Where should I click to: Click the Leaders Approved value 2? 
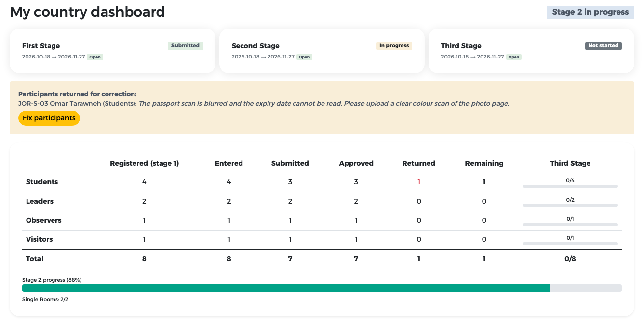356,201
